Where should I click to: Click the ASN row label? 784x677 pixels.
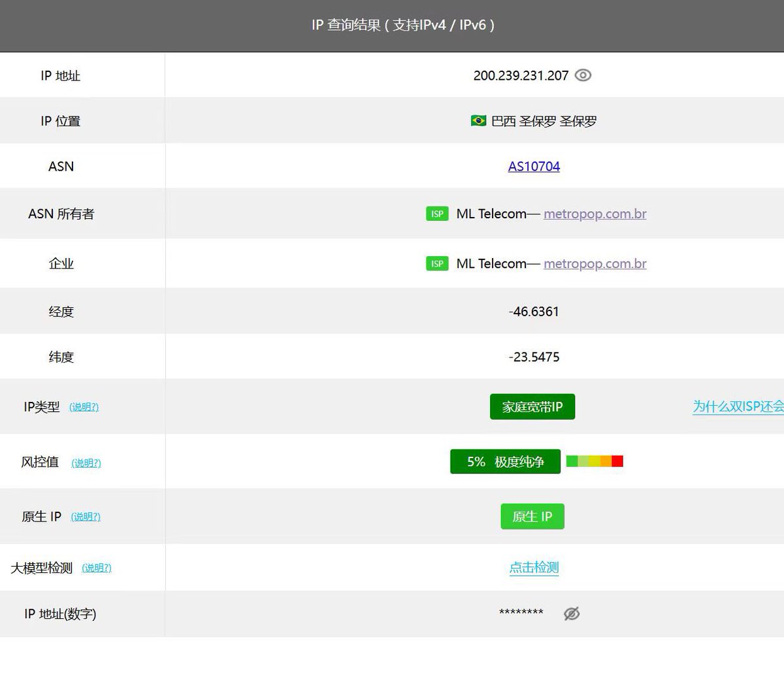(x=61, y=167)
